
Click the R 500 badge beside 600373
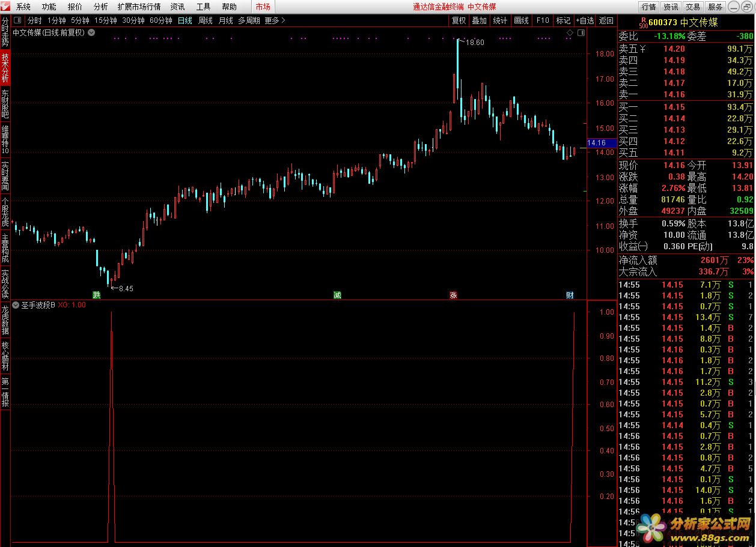coord(643,22)
